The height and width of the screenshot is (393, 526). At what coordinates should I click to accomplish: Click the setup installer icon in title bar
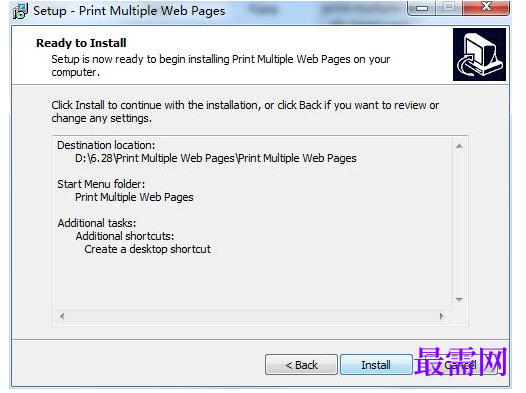click(x=20, y=11)
